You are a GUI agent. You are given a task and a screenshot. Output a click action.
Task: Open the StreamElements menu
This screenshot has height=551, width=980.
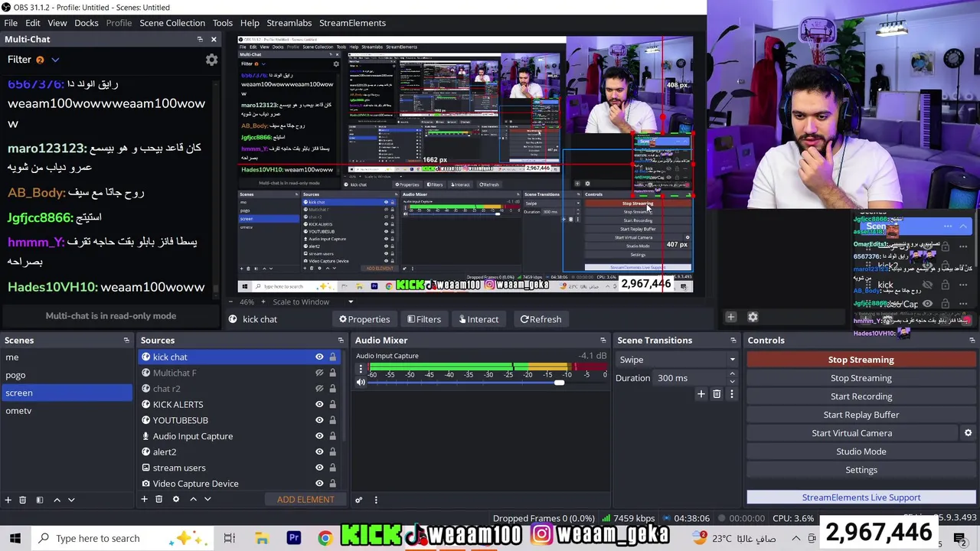click(x=352, y=23)
